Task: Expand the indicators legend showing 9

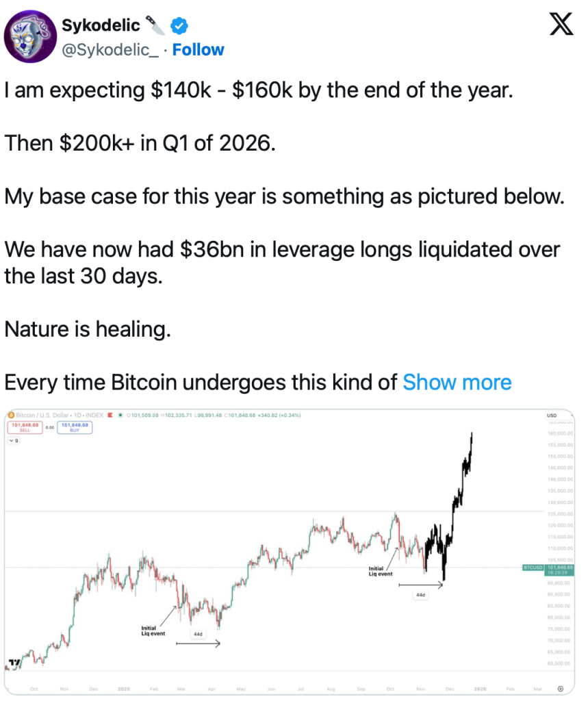Action: click(14, 441)
